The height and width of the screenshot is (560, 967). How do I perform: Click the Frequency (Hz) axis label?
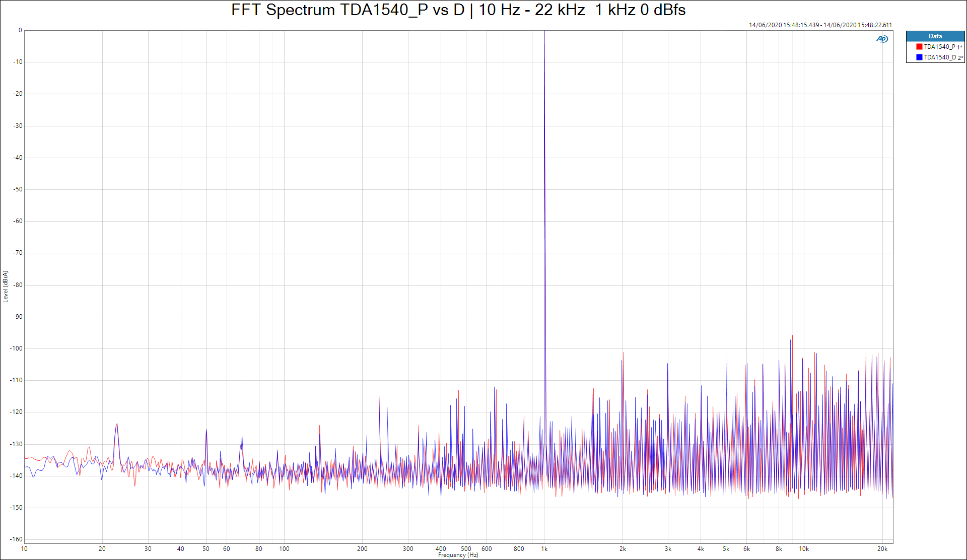[458, 555]
